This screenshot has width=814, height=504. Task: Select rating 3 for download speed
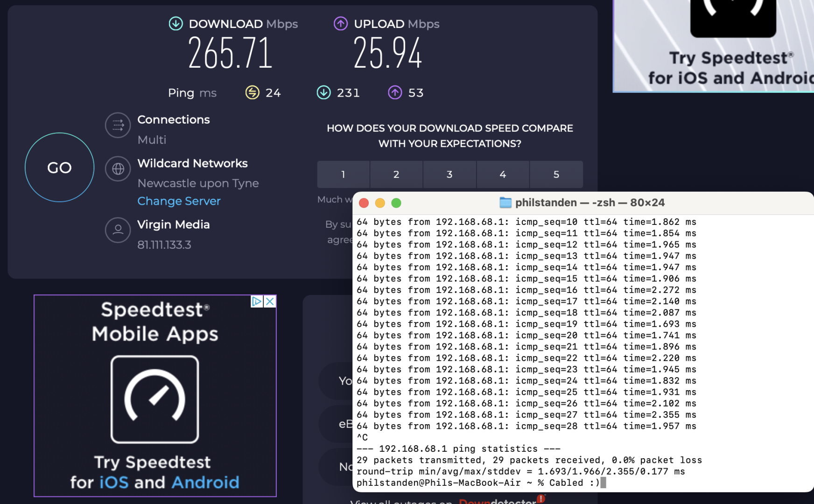point(449,175)
